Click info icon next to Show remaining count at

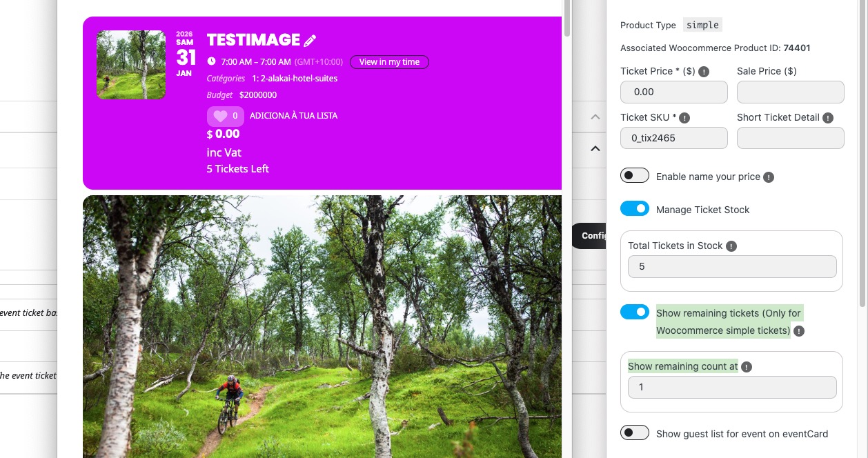(747, 366)
